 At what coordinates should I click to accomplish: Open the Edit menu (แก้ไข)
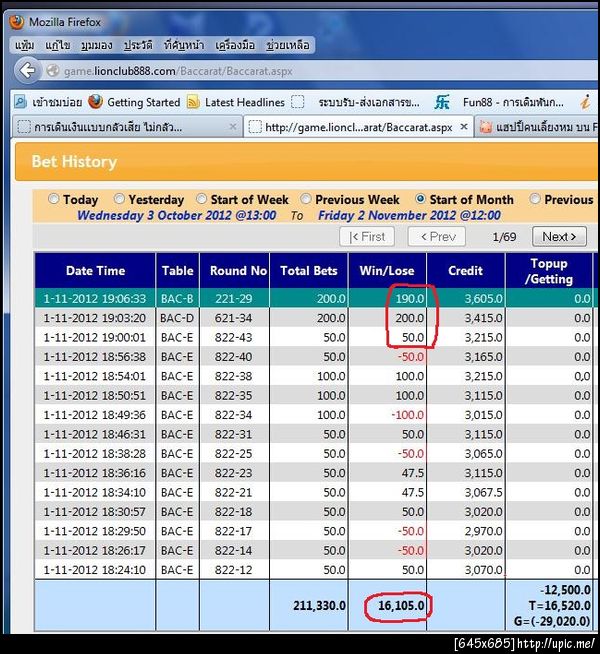click(x=58, y=45)
